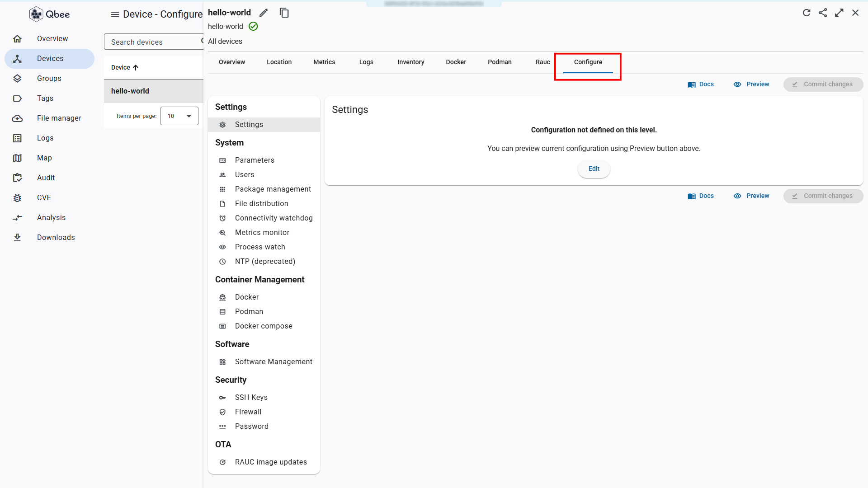
Task: Sort by Device column header
Action: [x=125, y=67]
